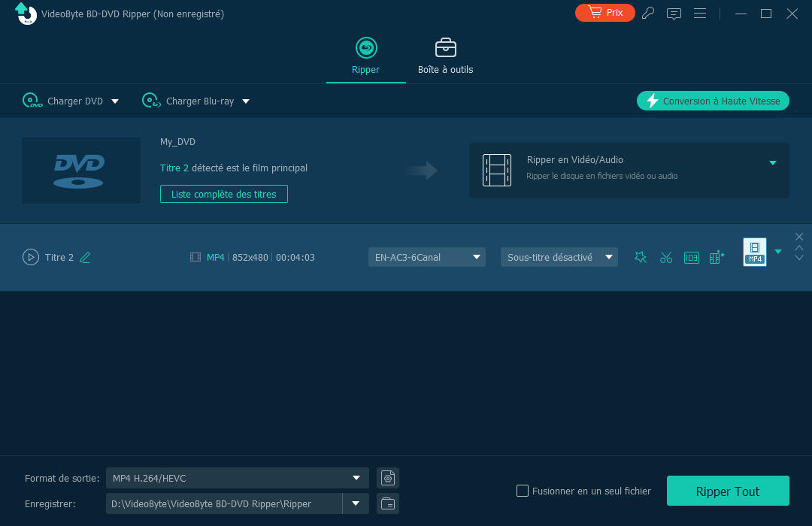Open the EN-AC3-6Canal audio track dropdown
812x526 pixels.
(427, 257)
